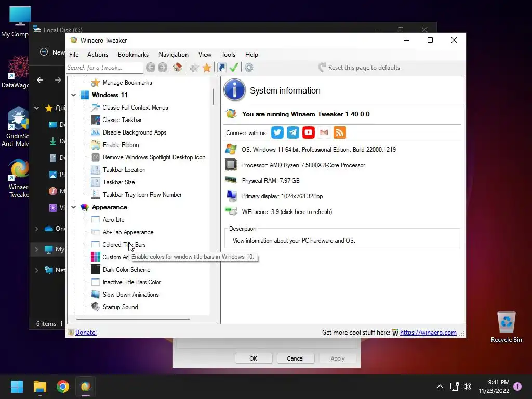The width and height of the screenshot is (532, 399).
Task: Select Slow Down Animations tweak
Action: tap(130, 295)
